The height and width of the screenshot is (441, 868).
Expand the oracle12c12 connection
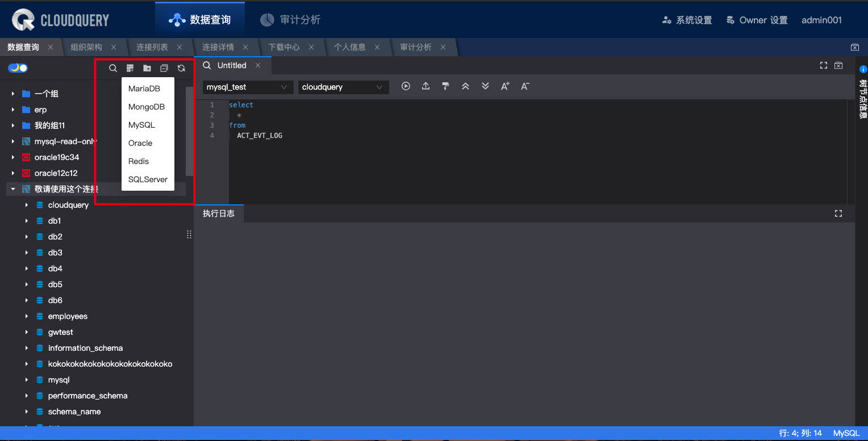13,173
